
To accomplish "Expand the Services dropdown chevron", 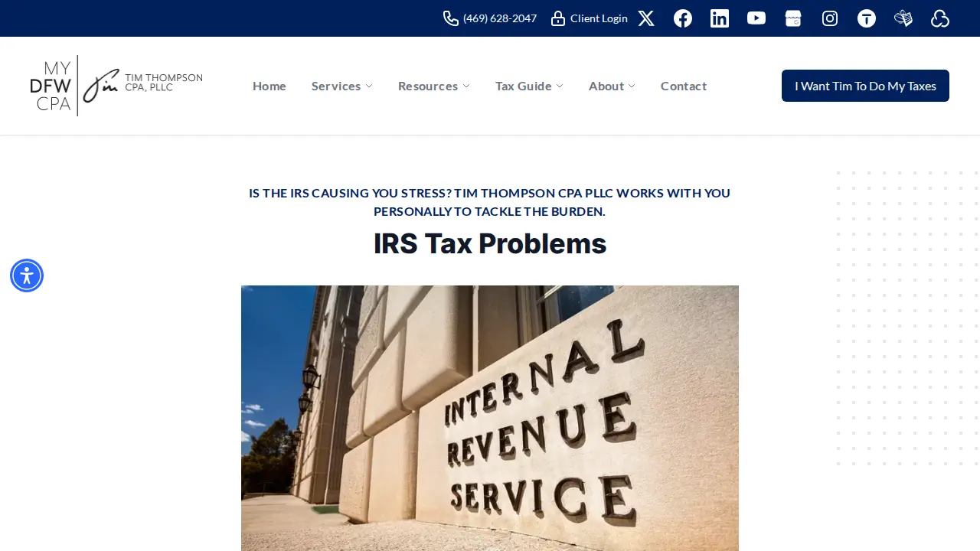I will [x=369, y=86].
